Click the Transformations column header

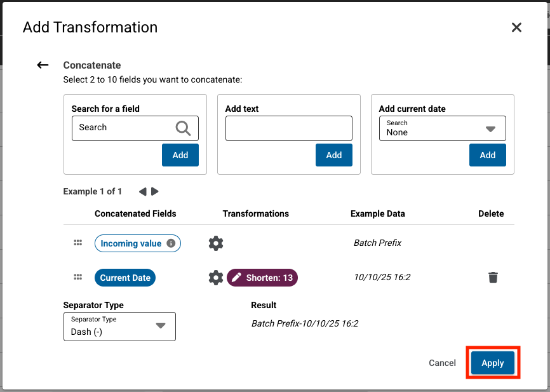point(256,213)
